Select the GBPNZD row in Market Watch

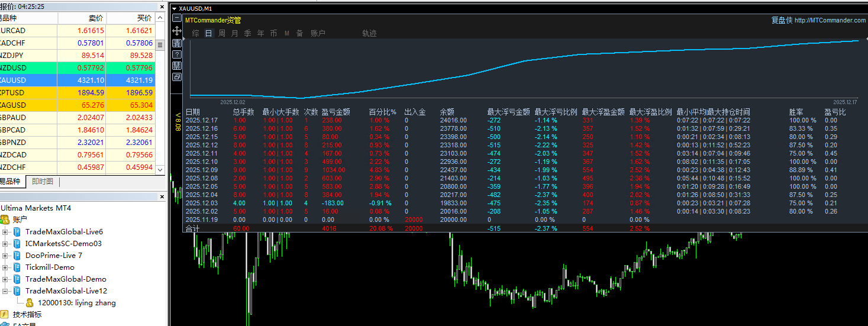[77, 142]
